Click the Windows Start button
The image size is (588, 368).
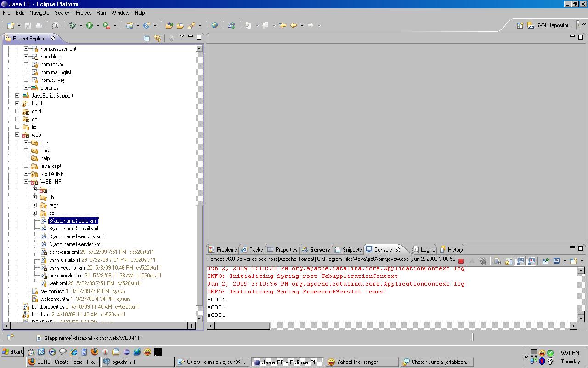[13, 352]
